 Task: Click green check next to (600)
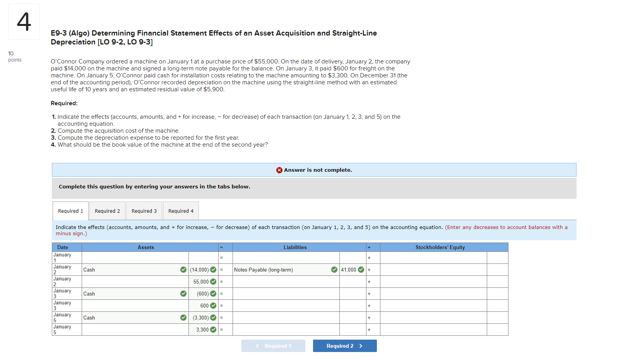coord(213,294)
